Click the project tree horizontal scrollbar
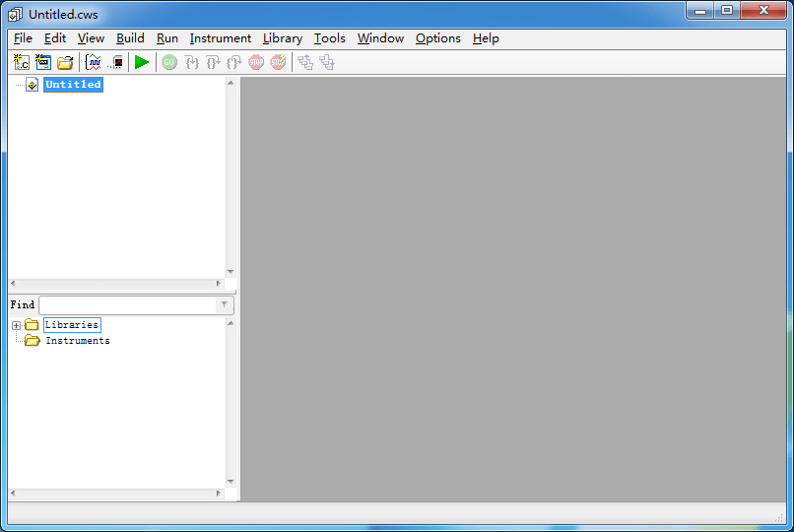794x532 pixels. (x=116, y=284)
